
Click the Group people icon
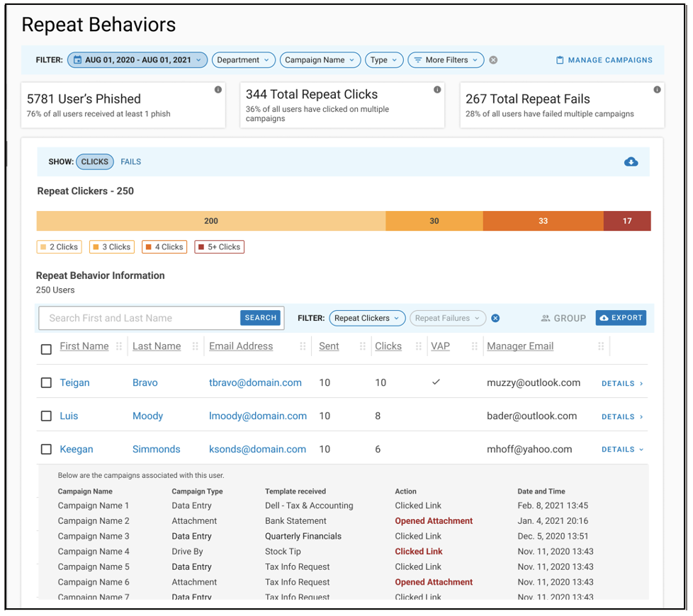coord(546,318)
